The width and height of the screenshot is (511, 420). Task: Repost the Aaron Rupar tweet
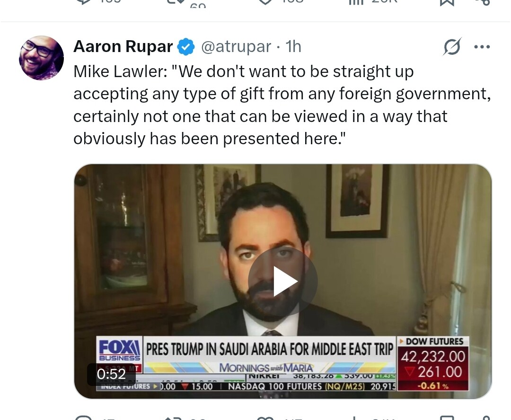coord(173,418)
